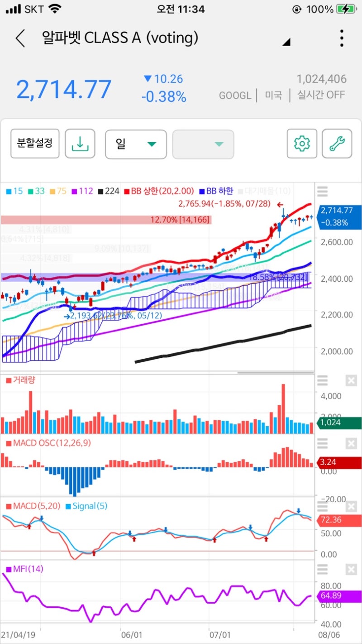
Task: Open the chart settings gear icon
Action: (x=301, y=143)
